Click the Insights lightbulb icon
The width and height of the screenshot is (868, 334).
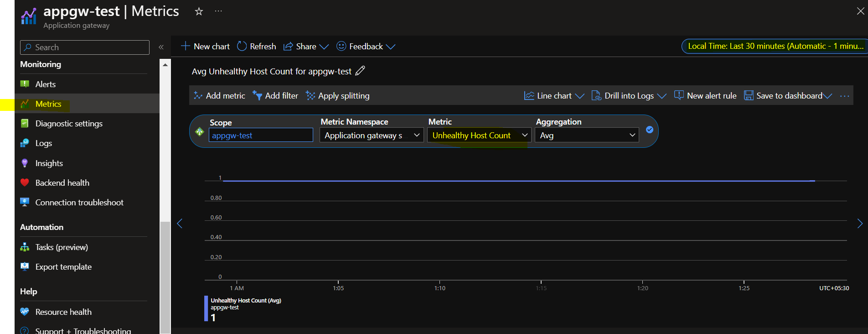click(x=25, y=163)
